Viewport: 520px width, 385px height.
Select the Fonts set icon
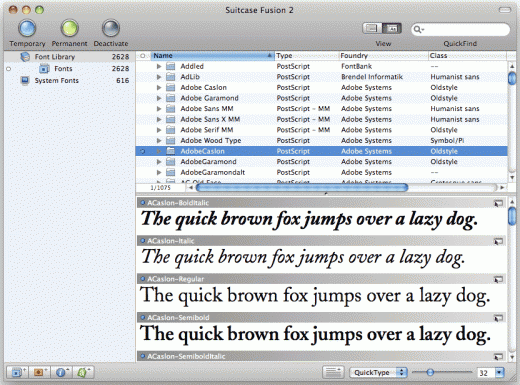coord(44,69)
